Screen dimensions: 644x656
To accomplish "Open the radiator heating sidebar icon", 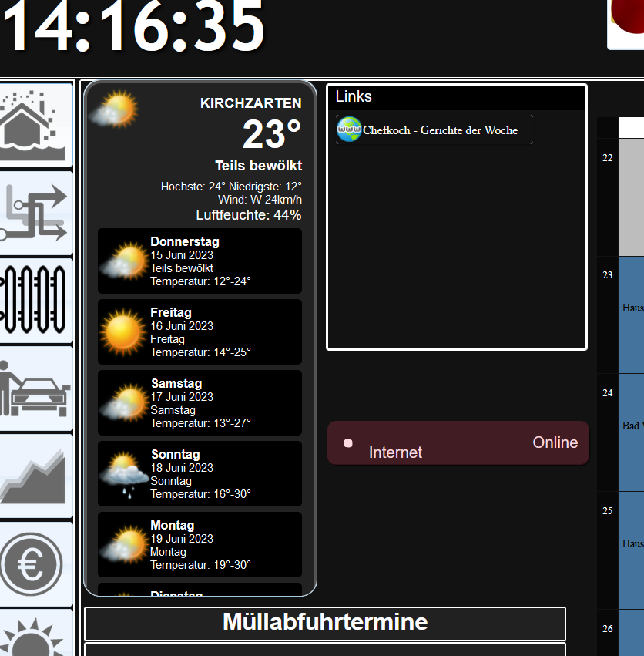I will pos(35,301).
